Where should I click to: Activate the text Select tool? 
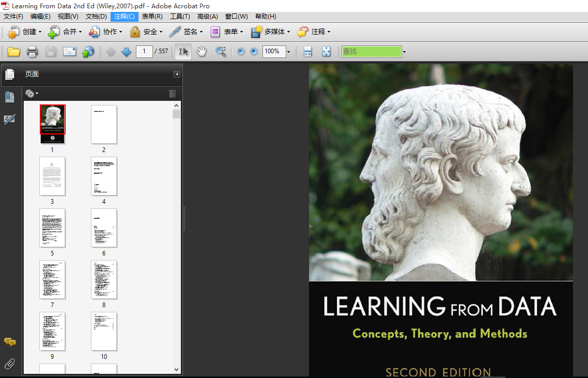tap(183, 51)
